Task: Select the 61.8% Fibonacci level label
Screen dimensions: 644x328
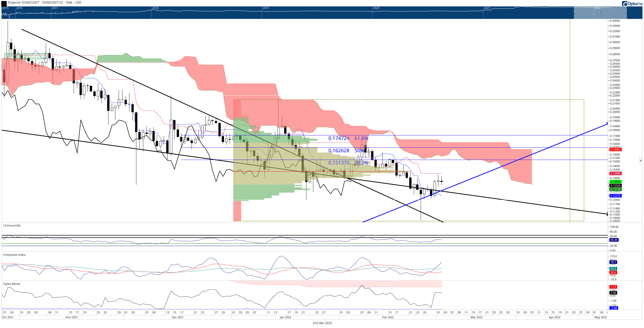Action: coord(361,138)
